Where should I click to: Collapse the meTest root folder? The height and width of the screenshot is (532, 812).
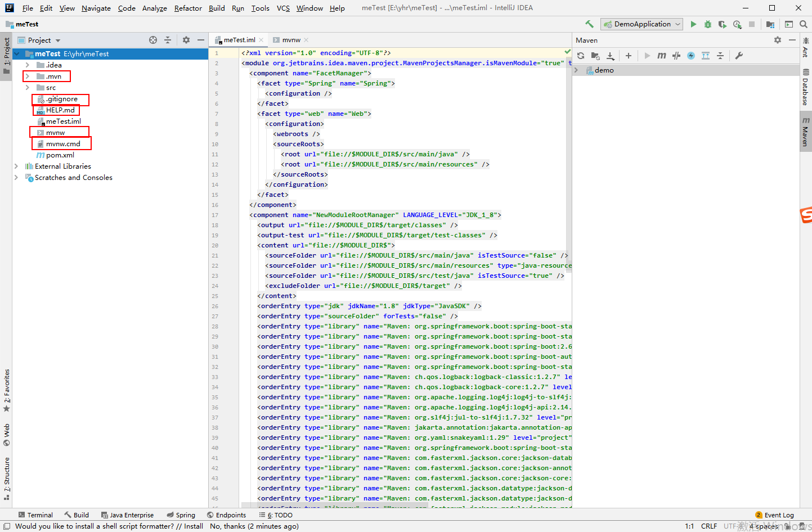tap(17, 54)
